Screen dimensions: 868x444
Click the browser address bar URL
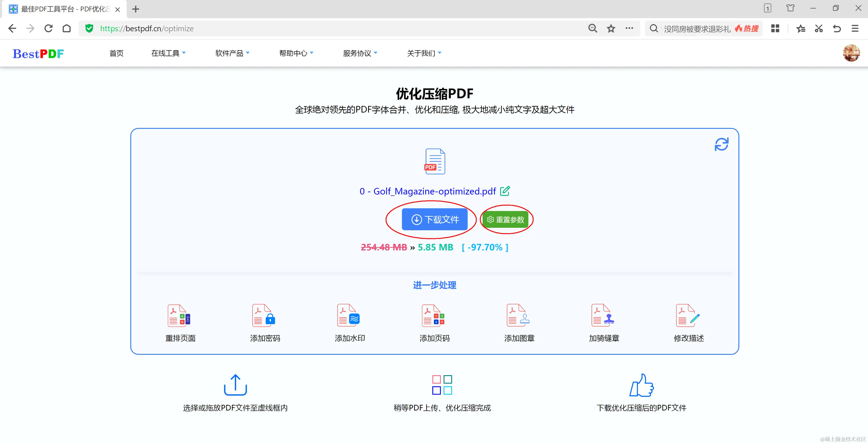pyautogui.click(x=147, y=29)
